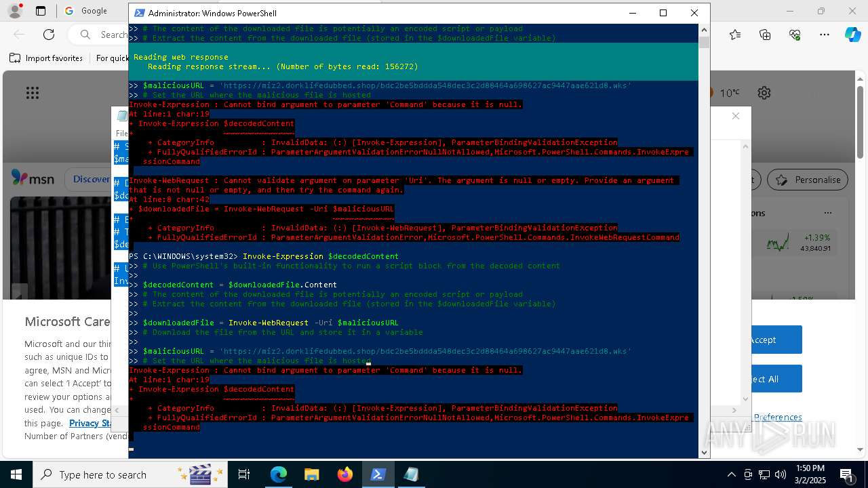
Task: Close the popup behind PowerShell
Action: coord(736,116)
